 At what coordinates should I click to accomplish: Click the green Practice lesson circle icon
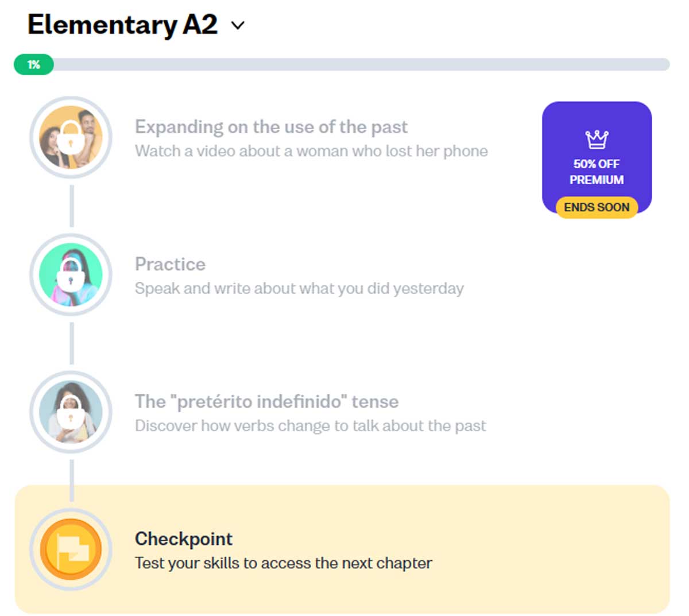(x=70, y=275)
